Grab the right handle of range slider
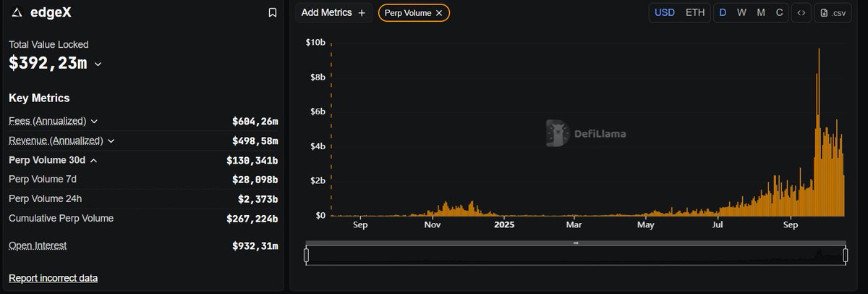The image size is (868, 294). (846, 255)
